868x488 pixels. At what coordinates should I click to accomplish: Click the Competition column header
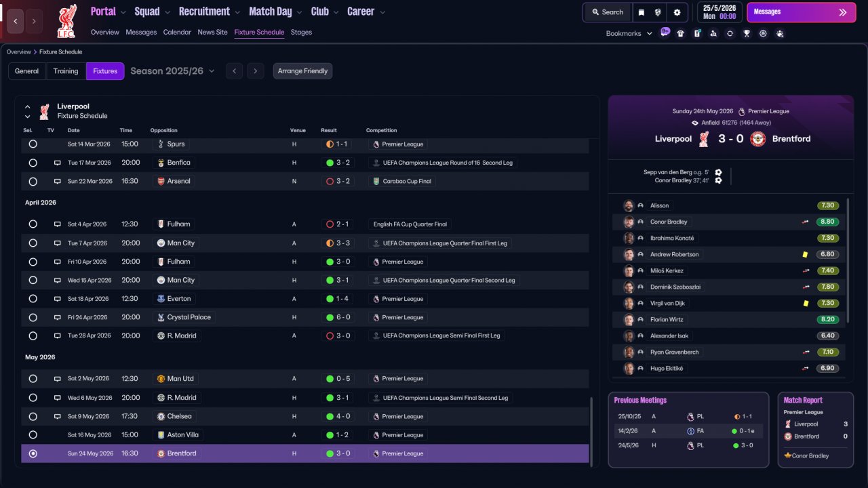pos(381,130)
